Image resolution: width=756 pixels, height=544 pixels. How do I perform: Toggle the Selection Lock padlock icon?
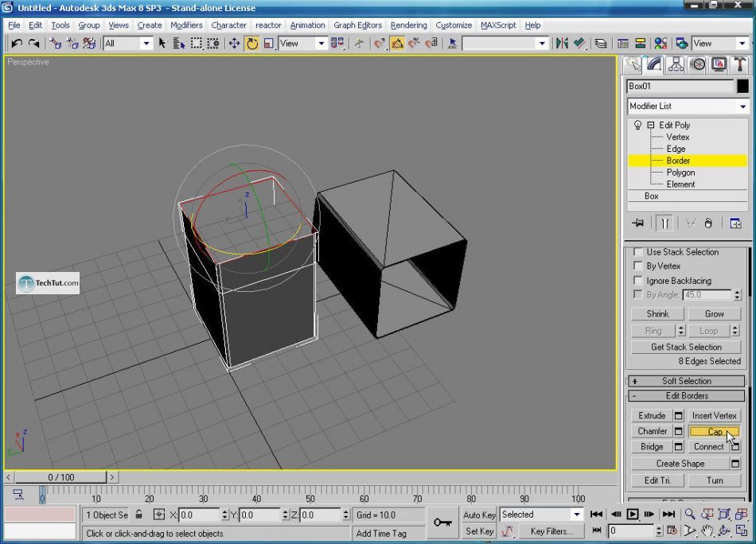(138, 515)
